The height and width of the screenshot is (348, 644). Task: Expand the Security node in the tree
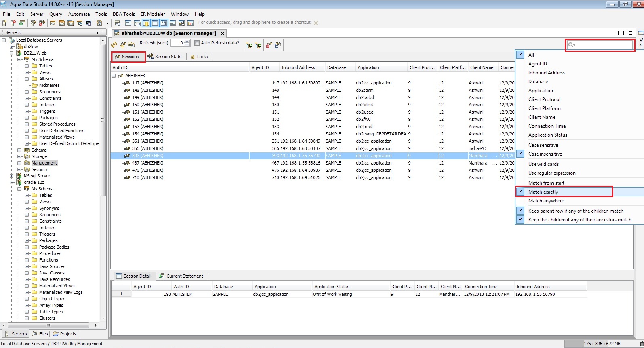[x=19, y=169]
